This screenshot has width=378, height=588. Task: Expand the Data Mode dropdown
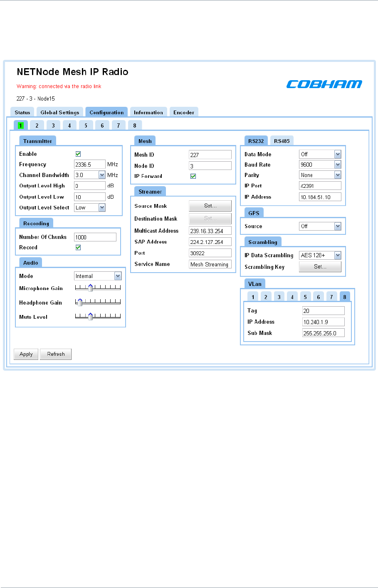pos(320,155)
